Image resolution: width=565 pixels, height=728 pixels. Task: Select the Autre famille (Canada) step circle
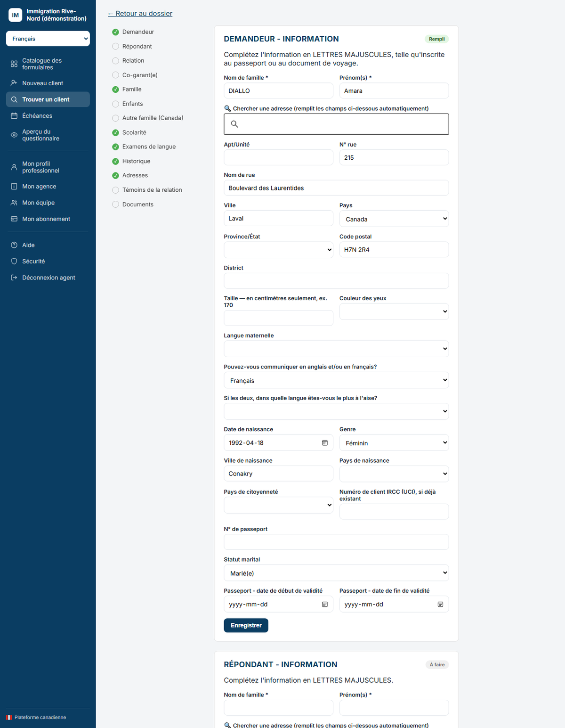[x=115, y=118]
